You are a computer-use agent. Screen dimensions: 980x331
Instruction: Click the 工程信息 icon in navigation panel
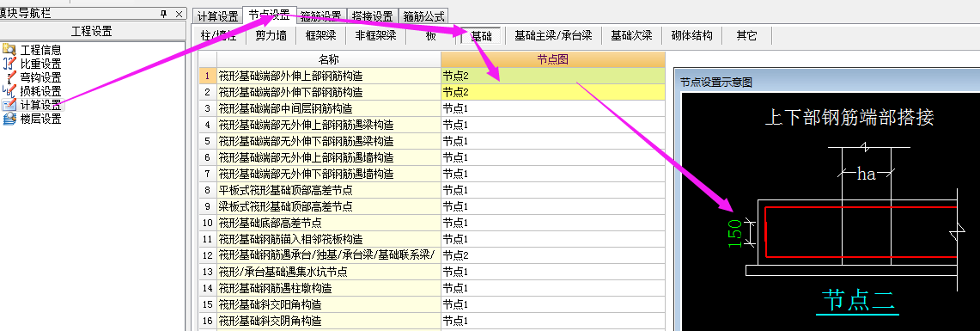9,50
